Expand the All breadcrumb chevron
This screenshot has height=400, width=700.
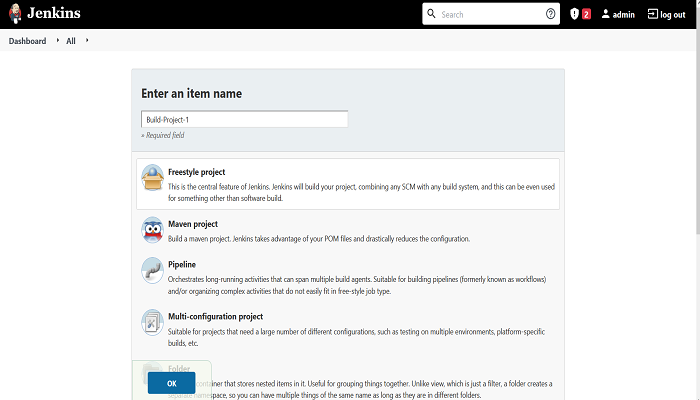[x=87, y=40]
